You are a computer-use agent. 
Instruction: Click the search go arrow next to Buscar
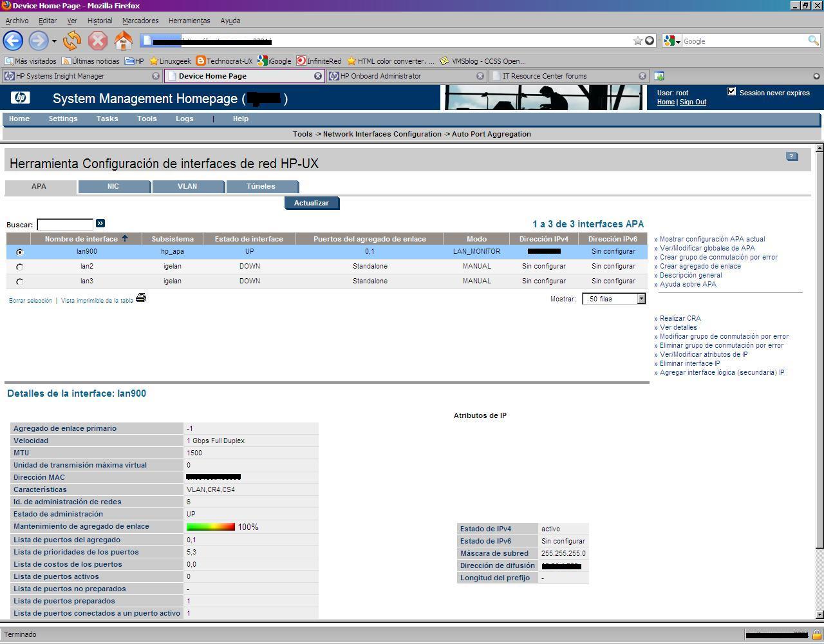pyautogui.click(x=100, y=223)
